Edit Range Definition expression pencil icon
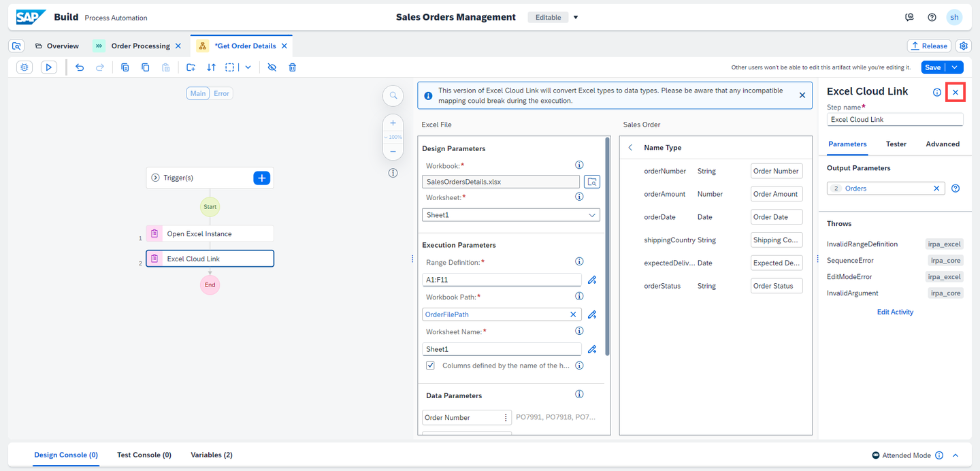 pyautogui.click(x=592, y=280)
